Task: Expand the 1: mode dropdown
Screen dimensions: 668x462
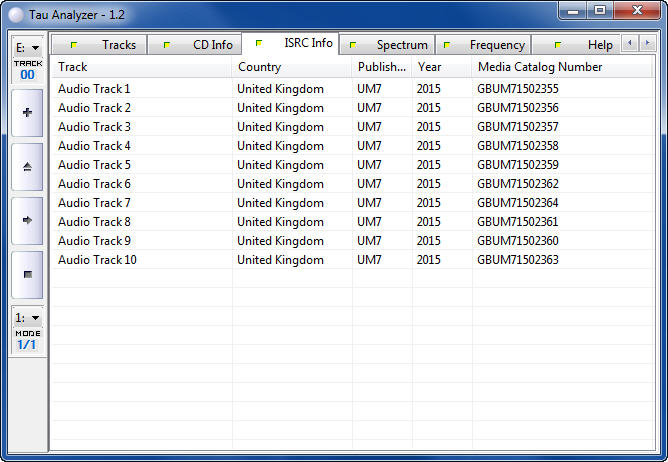Action: pyautogui.click(x=27, y=317)
